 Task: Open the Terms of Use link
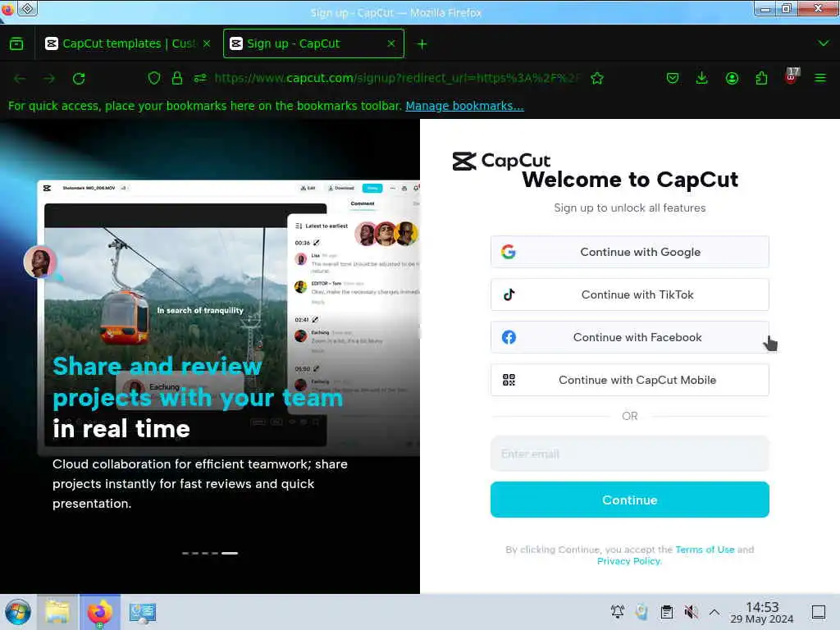tap(705, 549)
